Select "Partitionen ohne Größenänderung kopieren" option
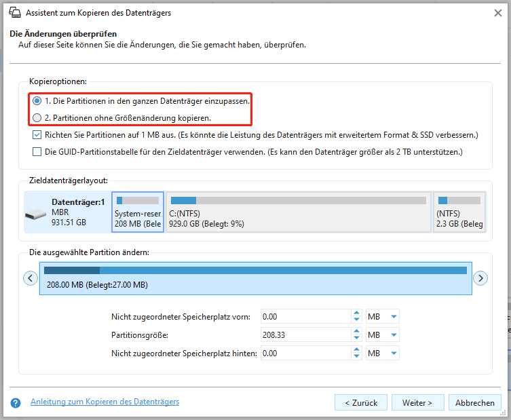 (37, 118)
